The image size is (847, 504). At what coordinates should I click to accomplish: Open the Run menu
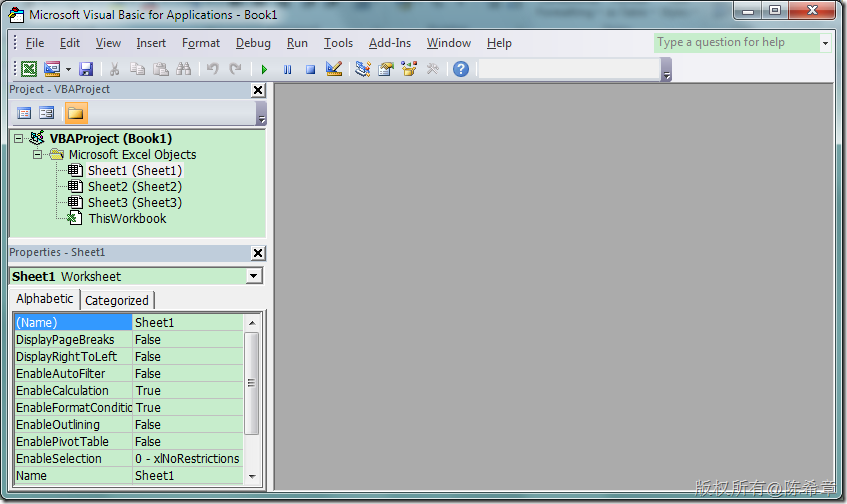coord(297,43)
